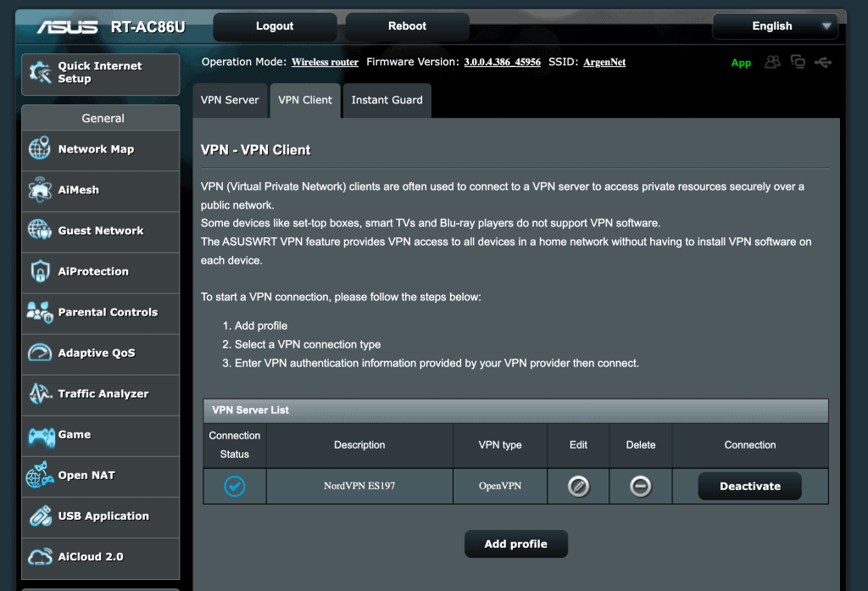Click the ASUS logo
Image resolution: width=868 pixels, height=591 pixels.
point(68,27)
